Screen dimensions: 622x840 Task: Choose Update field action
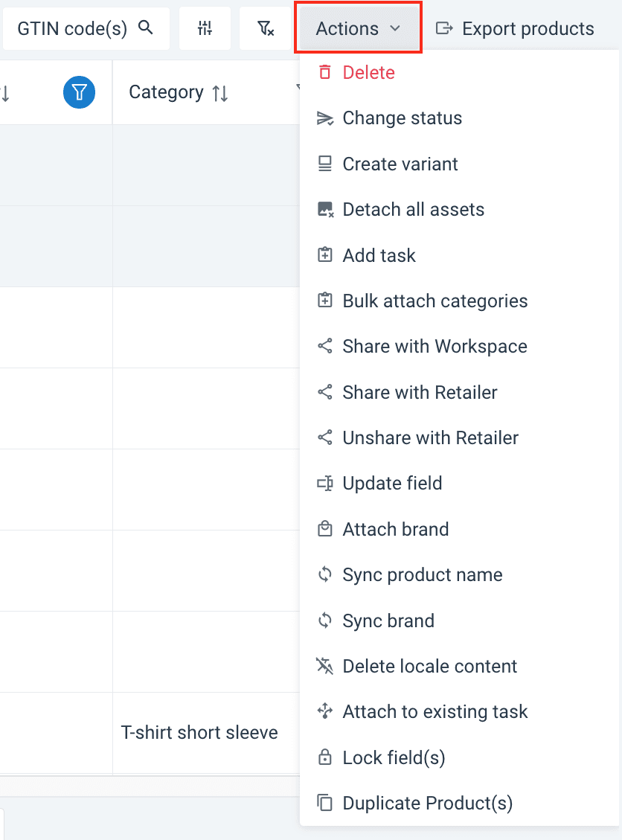(x=392, y=484)
